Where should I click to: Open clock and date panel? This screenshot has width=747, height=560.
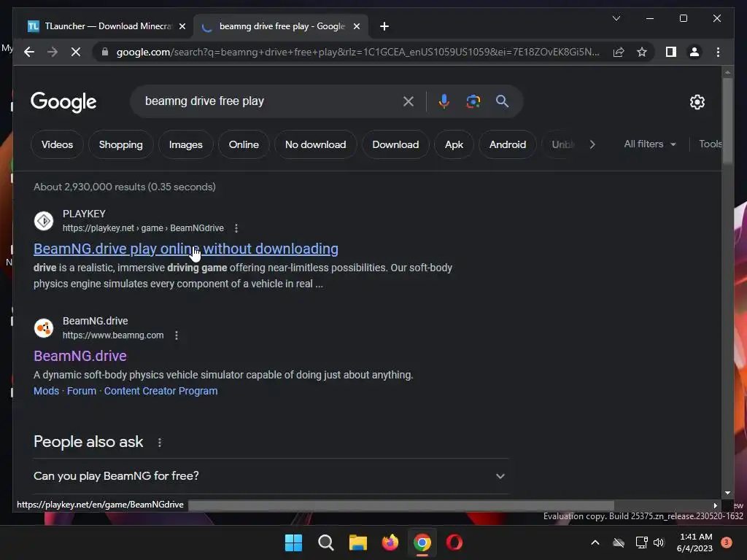694,542
